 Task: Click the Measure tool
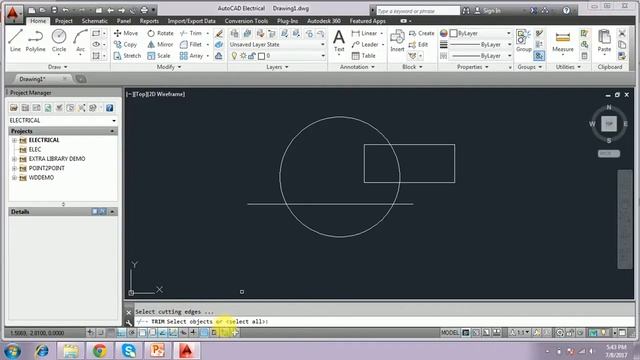(563, 41)
